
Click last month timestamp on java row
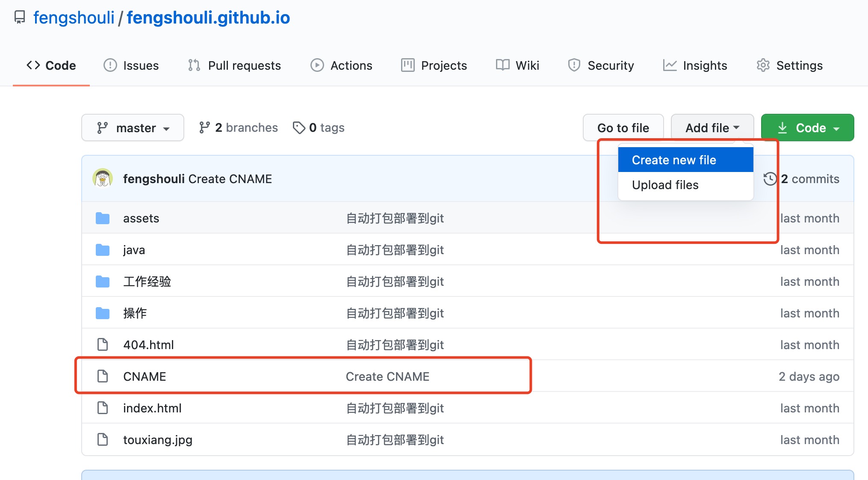point(809,250)
